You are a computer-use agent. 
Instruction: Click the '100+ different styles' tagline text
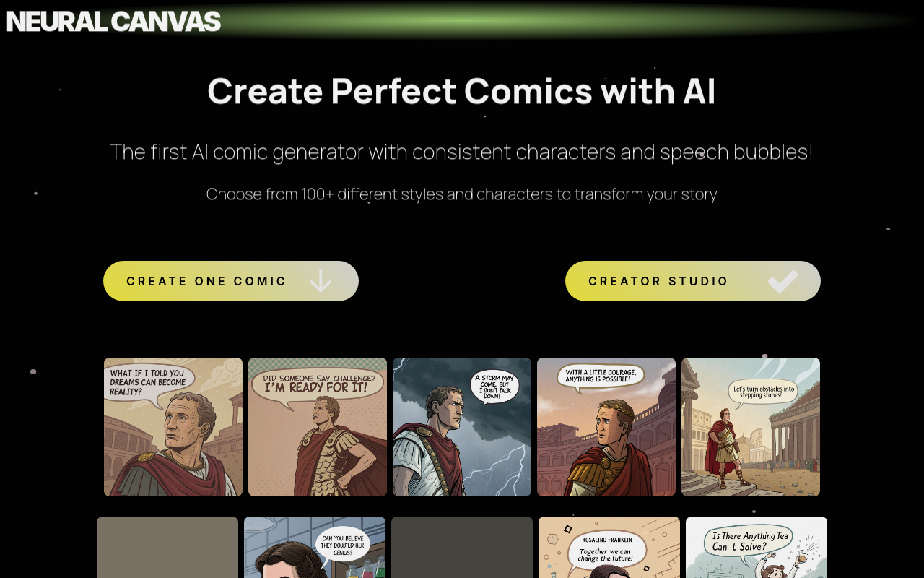462,194
